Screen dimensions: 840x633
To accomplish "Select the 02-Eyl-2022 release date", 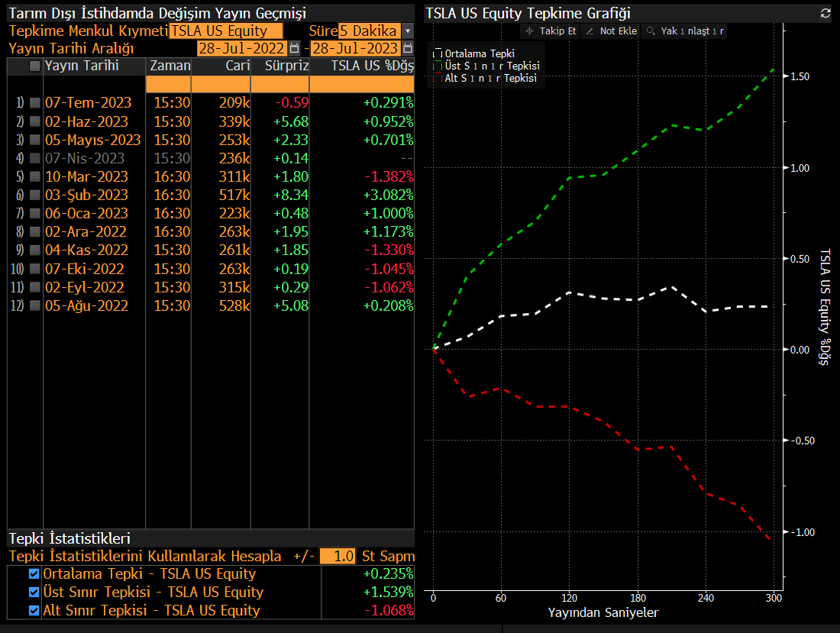I will coord(85,287).
